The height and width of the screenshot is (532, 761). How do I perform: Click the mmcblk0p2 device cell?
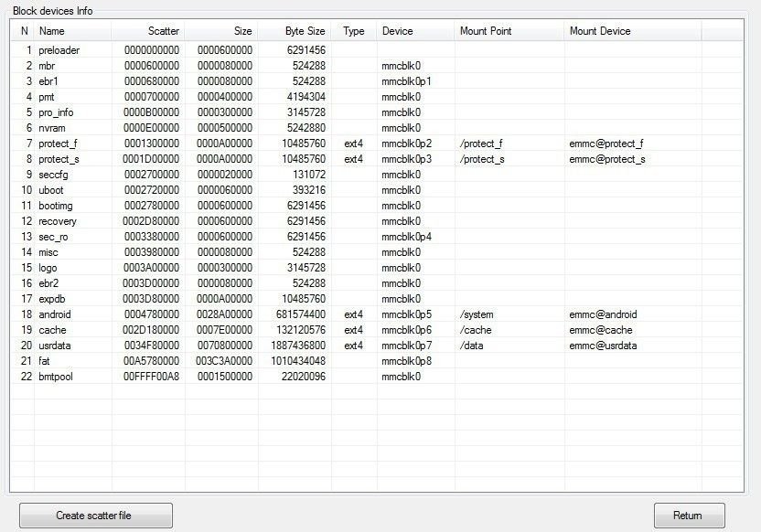[x=407, y=144]
